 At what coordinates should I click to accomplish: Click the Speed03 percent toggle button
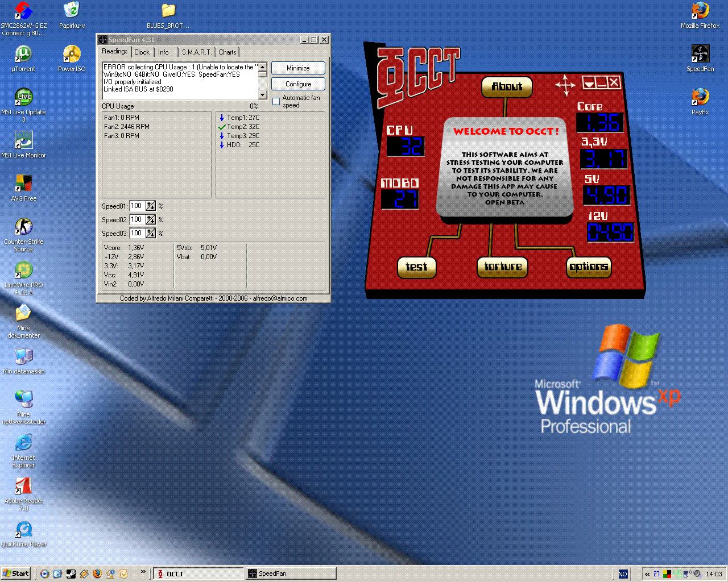(x=150, y=233)
